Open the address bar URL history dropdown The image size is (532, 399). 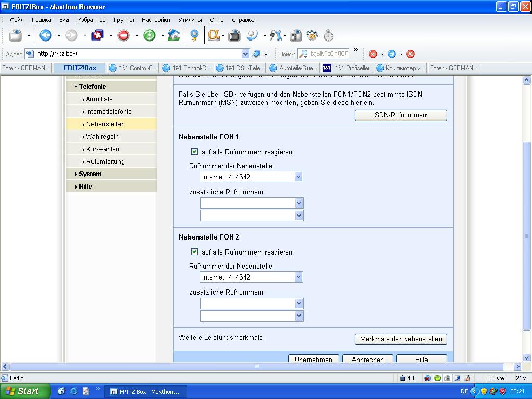pos(245,54)
